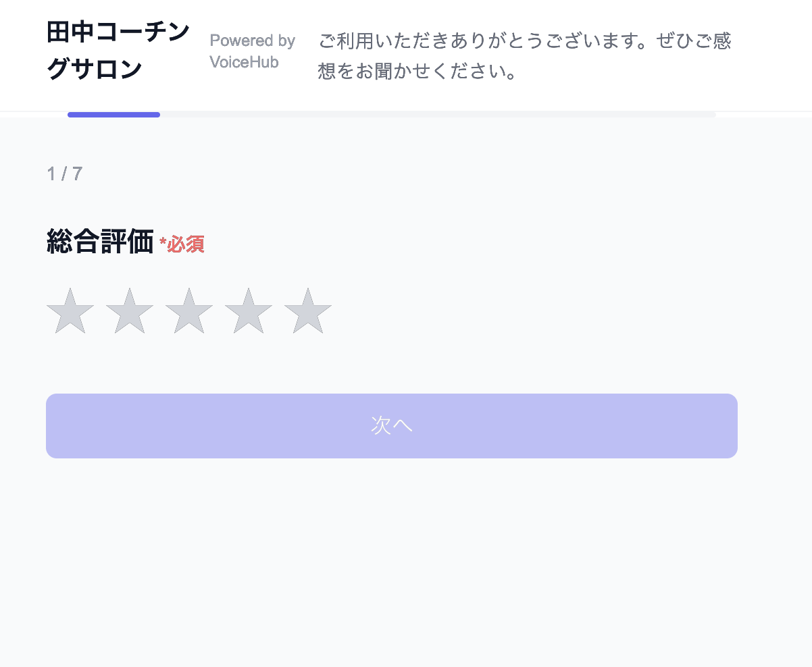Click the 田中コーチン title line
Viewport: 812px width, 667px height.
point(118,32)
